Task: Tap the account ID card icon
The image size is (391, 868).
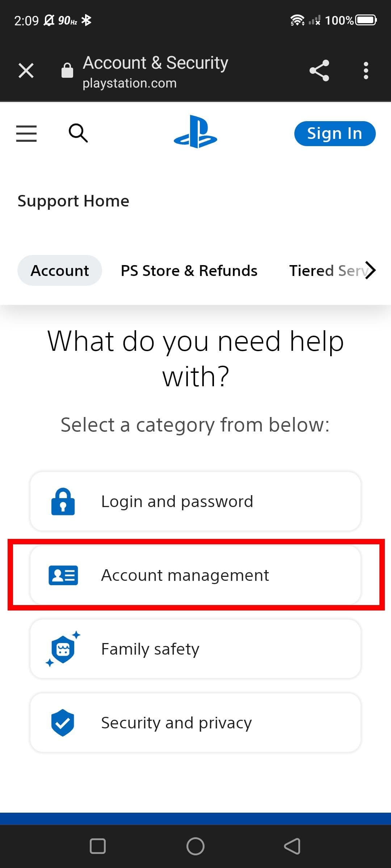Action: (x=63, y=575)
